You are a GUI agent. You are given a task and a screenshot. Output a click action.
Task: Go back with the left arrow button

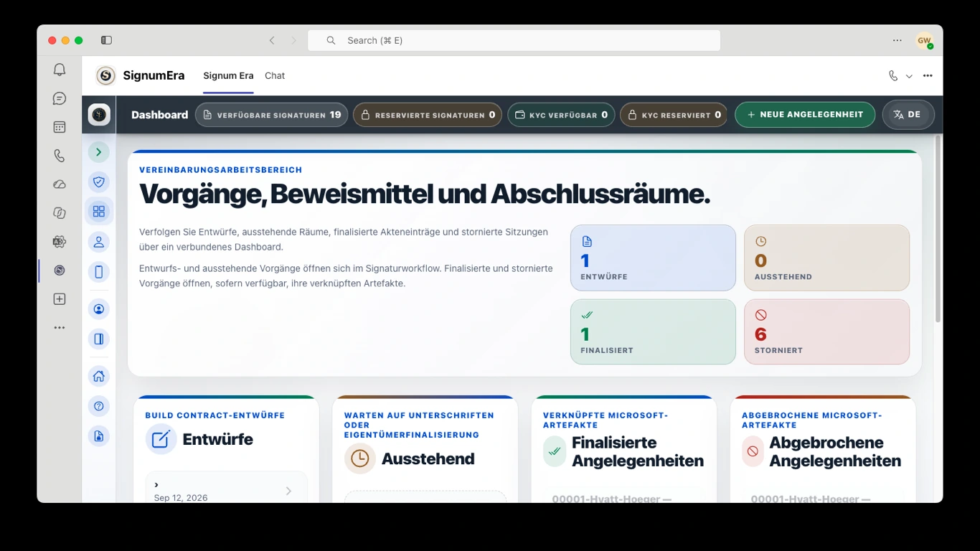272,40
